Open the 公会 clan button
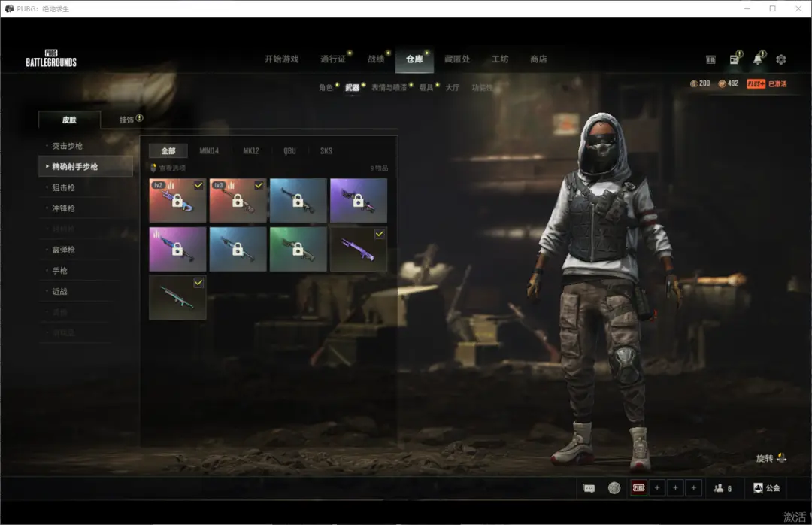Image resolution: width=812 pixels, height=525 pixels. tap(766, 488)
